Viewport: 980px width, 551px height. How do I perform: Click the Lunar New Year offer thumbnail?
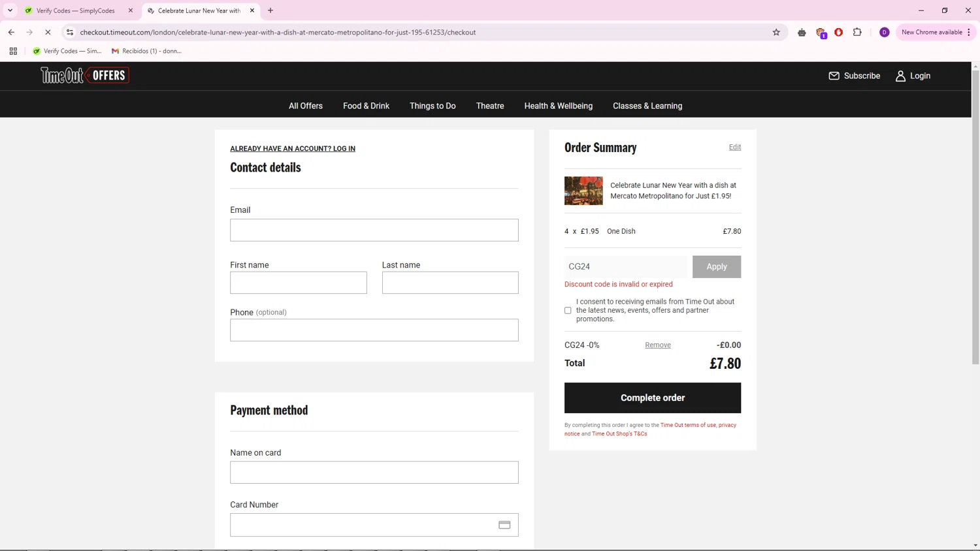(583, 191)
